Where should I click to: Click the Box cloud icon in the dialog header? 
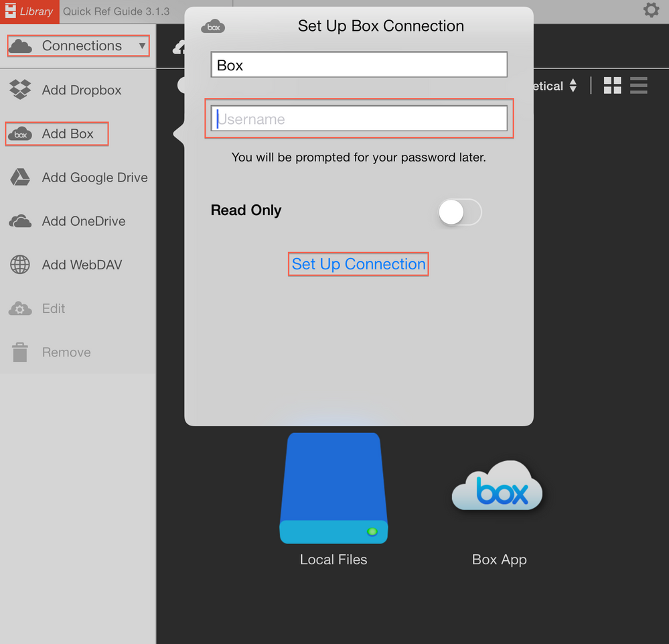point(212,25)
